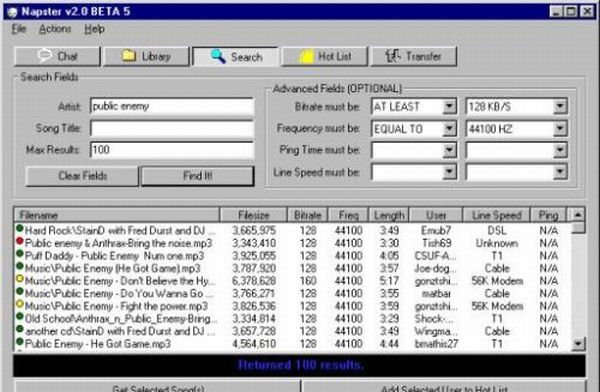Expand the Line Speed value dropdown
The width and height of the screenshot is (600, 392).
(560, 172)
